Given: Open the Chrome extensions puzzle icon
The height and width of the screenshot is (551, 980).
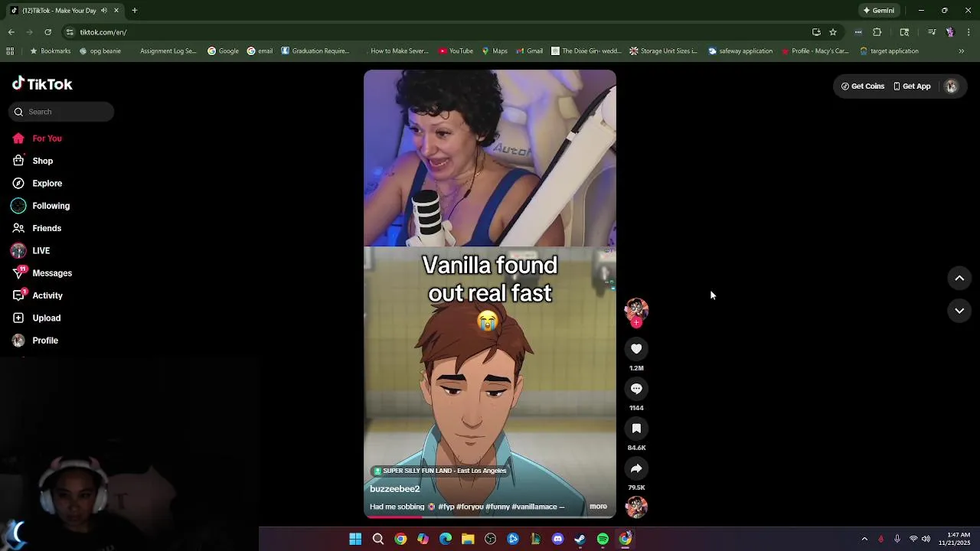Looking at the screenshot, I should coord(877,32).
